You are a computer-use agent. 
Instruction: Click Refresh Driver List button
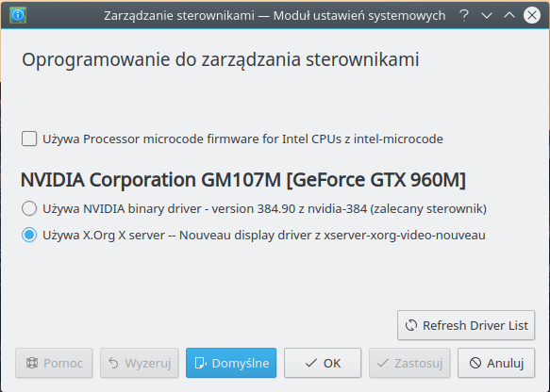pyautogui.click(x=466, y=325)
